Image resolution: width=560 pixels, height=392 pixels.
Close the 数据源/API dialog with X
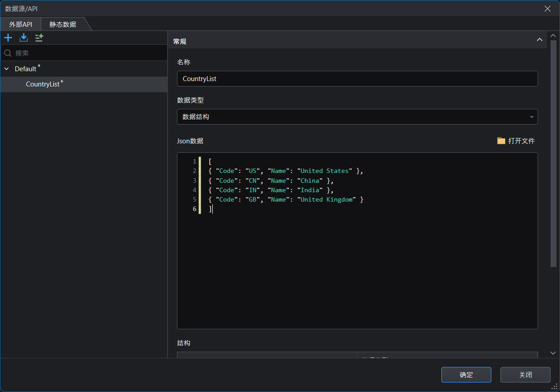pos(547,9)
